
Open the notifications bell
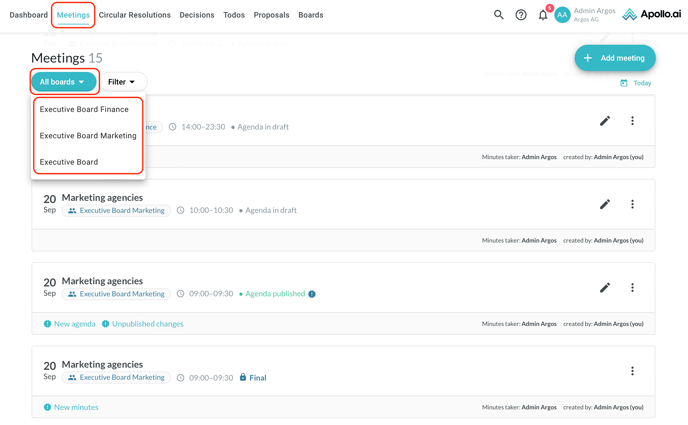pyautogui.click(x=543, y=15)
